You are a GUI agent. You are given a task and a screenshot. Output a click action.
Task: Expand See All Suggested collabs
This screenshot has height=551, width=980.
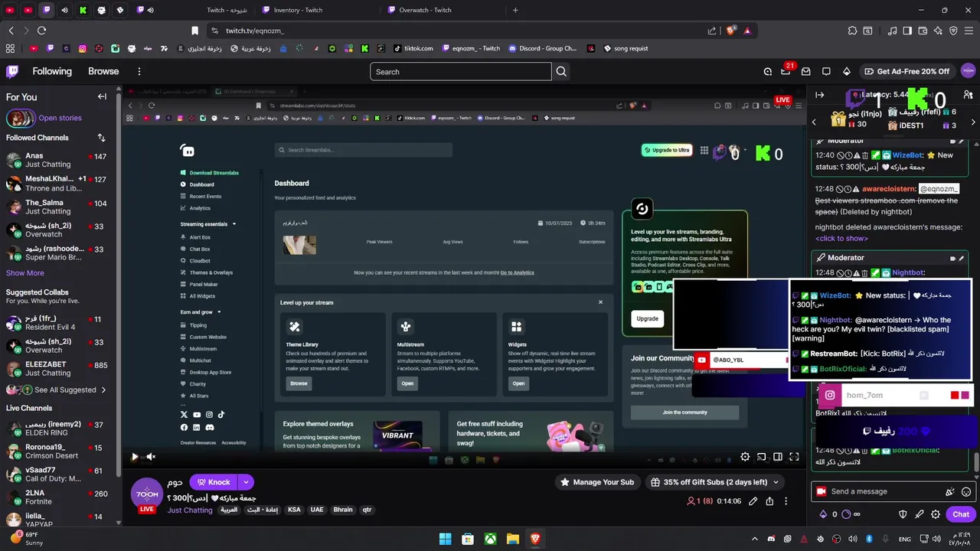[57, 390]
